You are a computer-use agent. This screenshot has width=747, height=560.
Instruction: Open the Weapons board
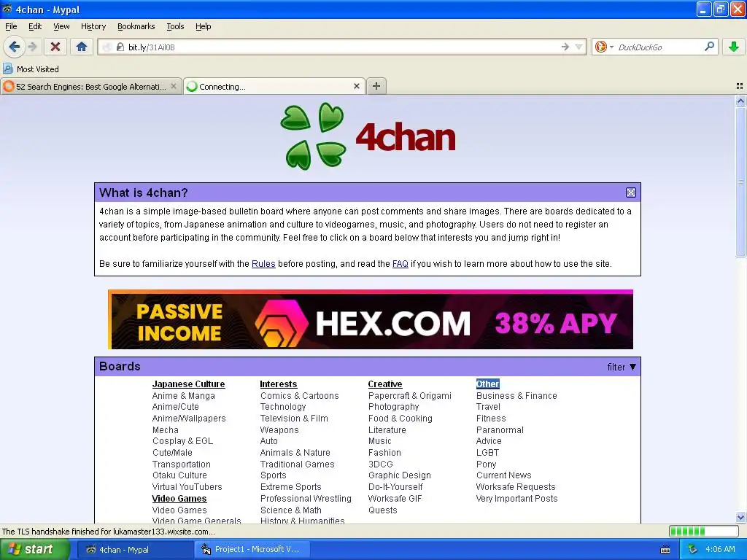click(x=279, y=430)
